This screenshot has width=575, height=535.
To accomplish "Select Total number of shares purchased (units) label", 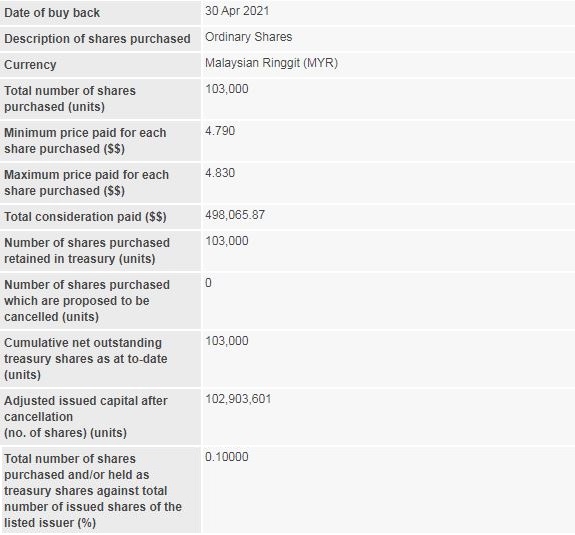I will point(70,99).
